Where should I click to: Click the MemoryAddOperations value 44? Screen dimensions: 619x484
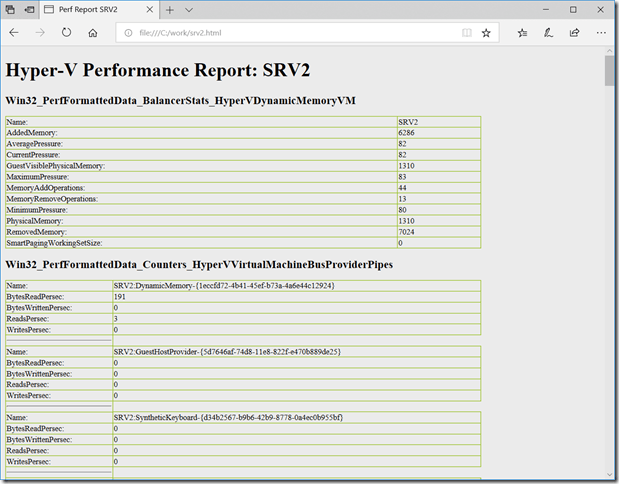(402, 188)
